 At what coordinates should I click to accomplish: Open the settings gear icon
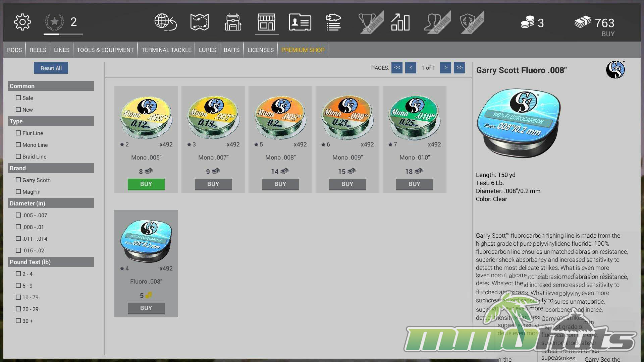click(x=22, y=22)
